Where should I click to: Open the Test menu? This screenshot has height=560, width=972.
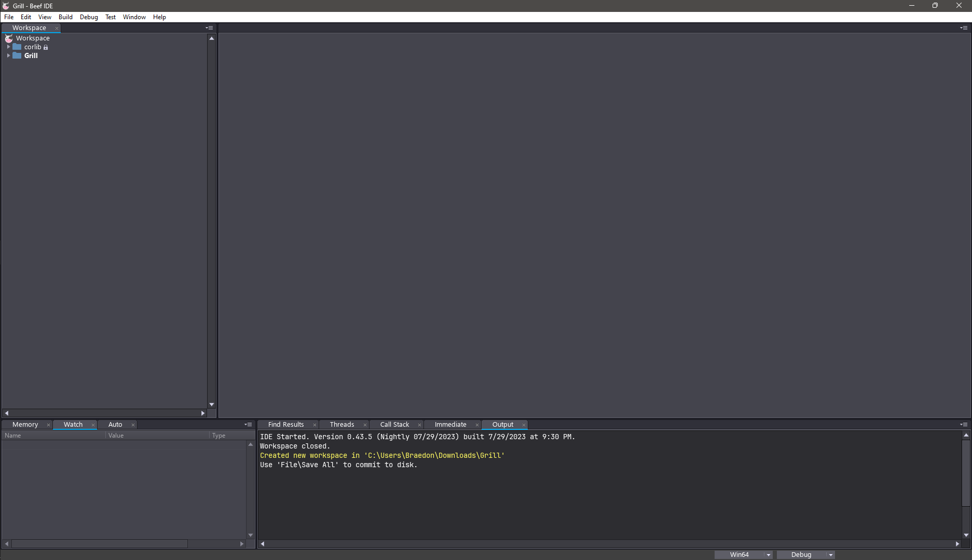(x=111, y=17)
